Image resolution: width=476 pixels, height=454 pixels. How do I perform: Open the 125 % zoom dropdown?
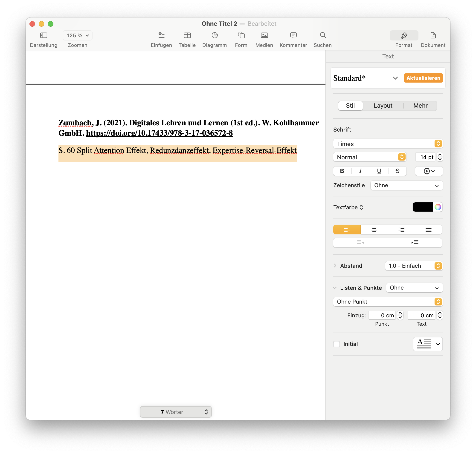pyautogui.click(x=78, y=36)
